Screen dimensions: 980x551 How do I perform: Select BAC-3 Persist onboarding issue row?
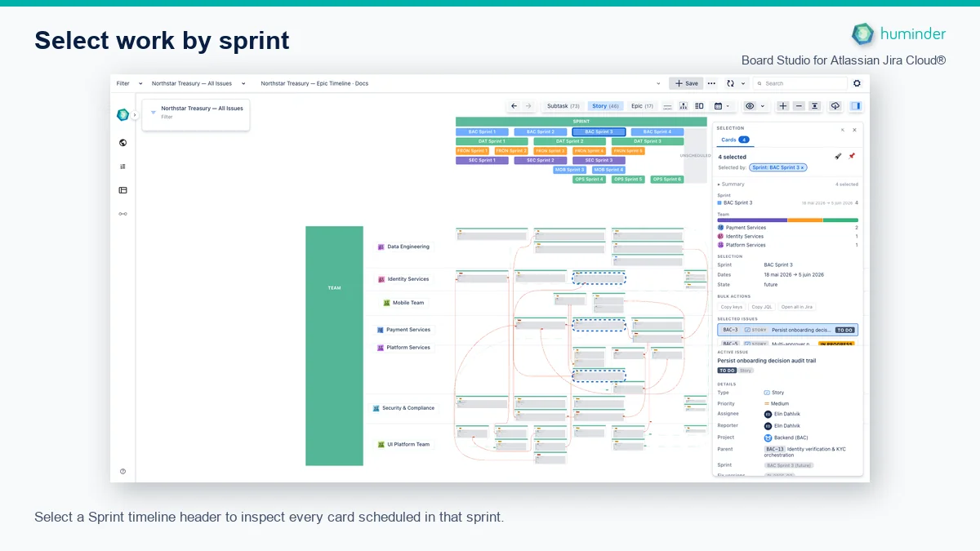788,330
